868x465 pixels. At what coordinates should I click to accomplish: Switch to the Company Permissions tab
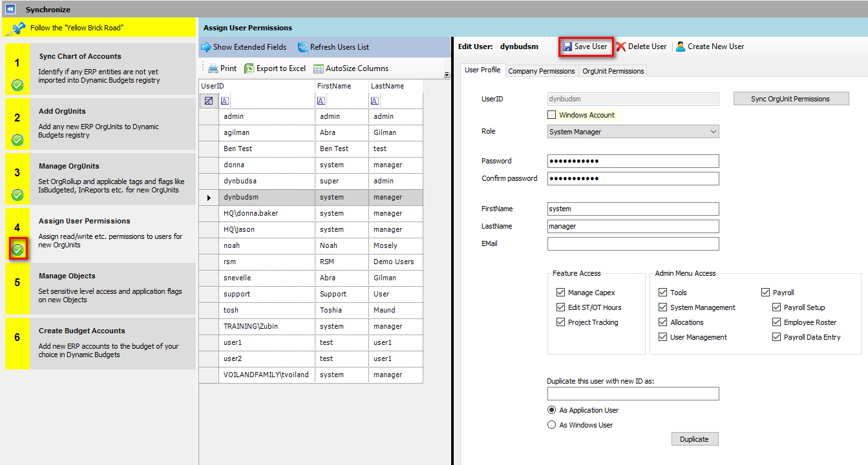(541, 71)
